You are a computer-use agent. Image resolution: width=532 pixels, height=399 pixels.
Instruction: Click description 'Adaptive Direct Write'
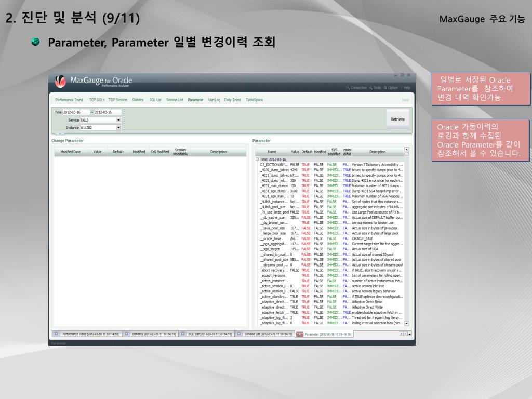point(367,307)
